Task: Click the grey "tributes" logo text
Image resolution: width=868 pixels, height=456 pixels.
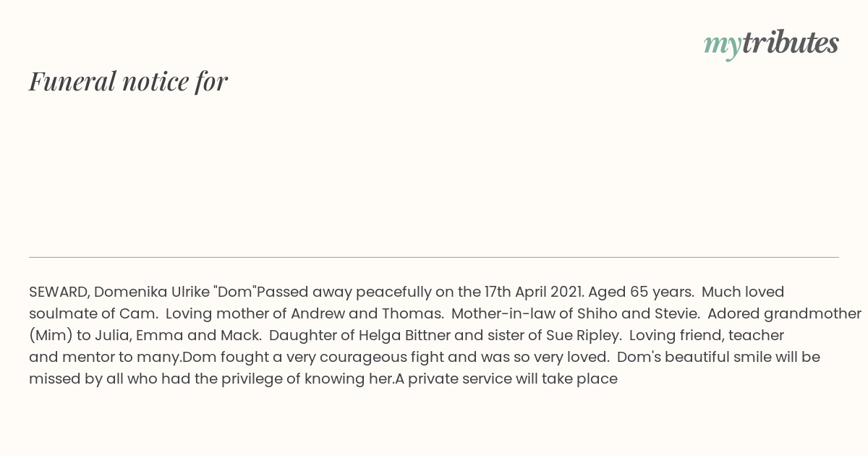Action: click(x=791, y=43)
